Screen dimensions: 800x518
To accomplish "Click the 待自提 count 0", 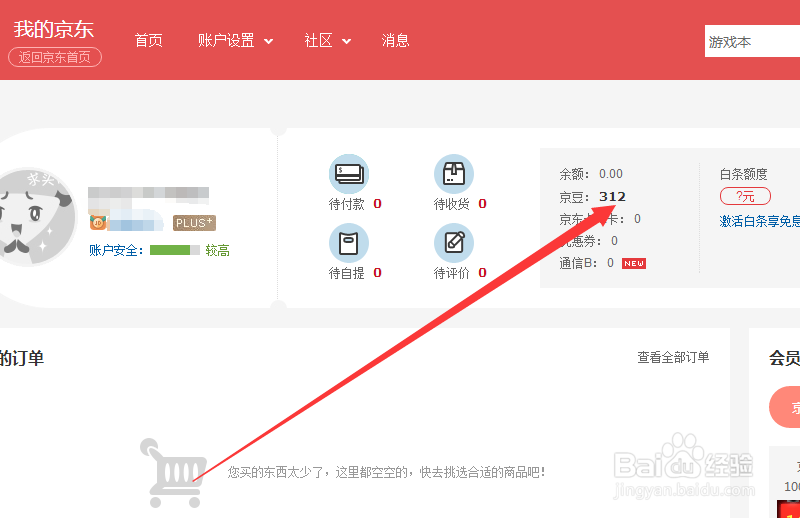I will [x=378, y=273].
